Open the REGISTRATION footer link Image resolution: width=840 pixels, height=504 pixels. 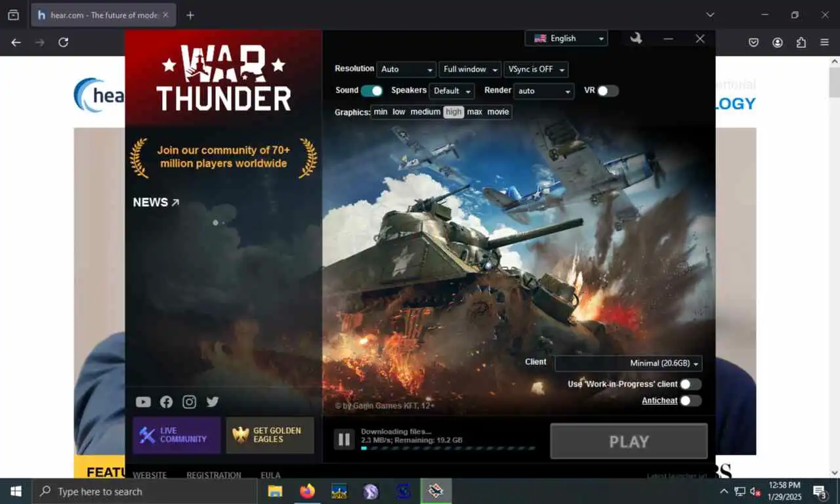tap(213, 475)
